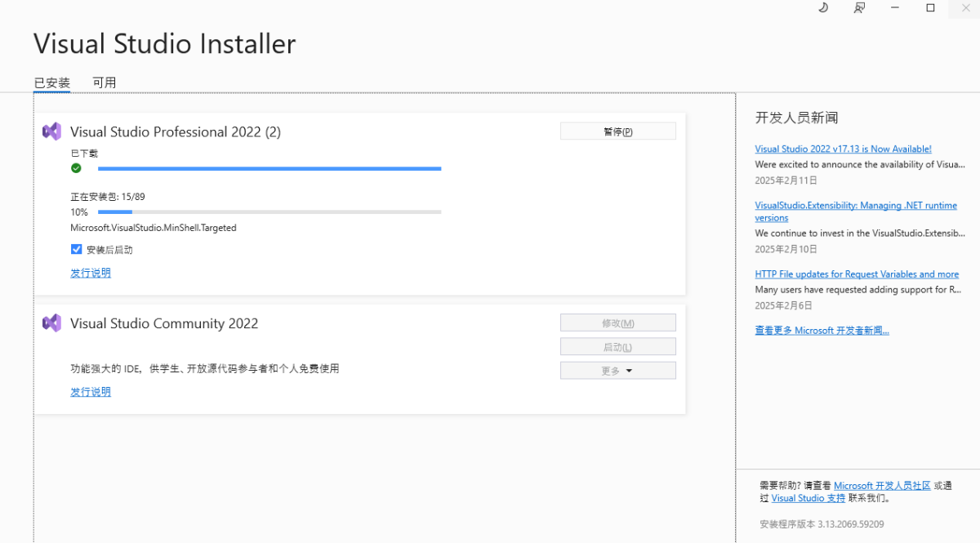
Task: Minimize the installer window
Action: [895, 7]
